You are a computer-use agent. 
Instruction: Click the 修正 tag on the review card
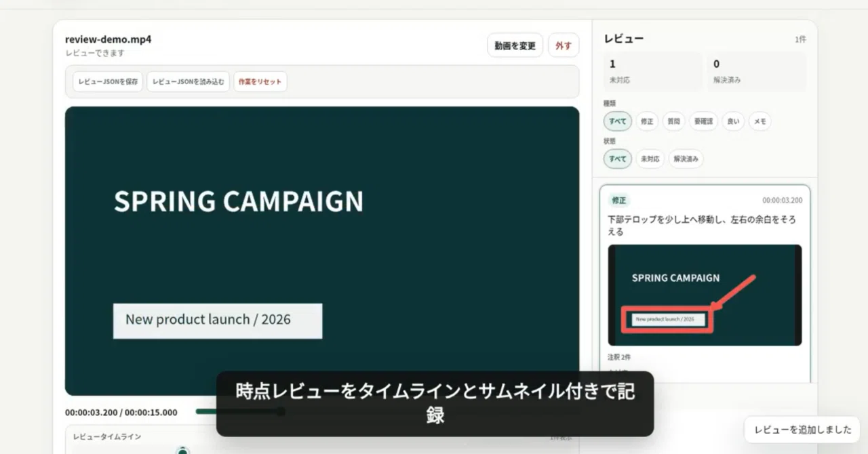(x=619, y=201)
